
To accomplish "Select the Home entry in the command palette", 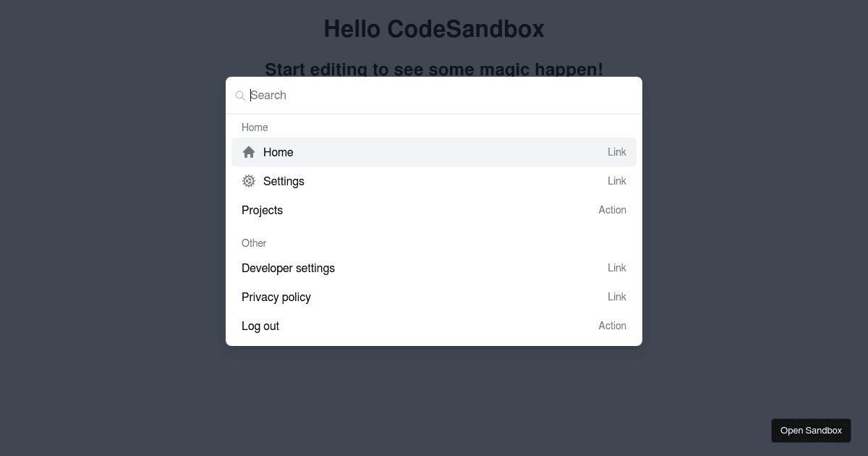I will 278,152.
